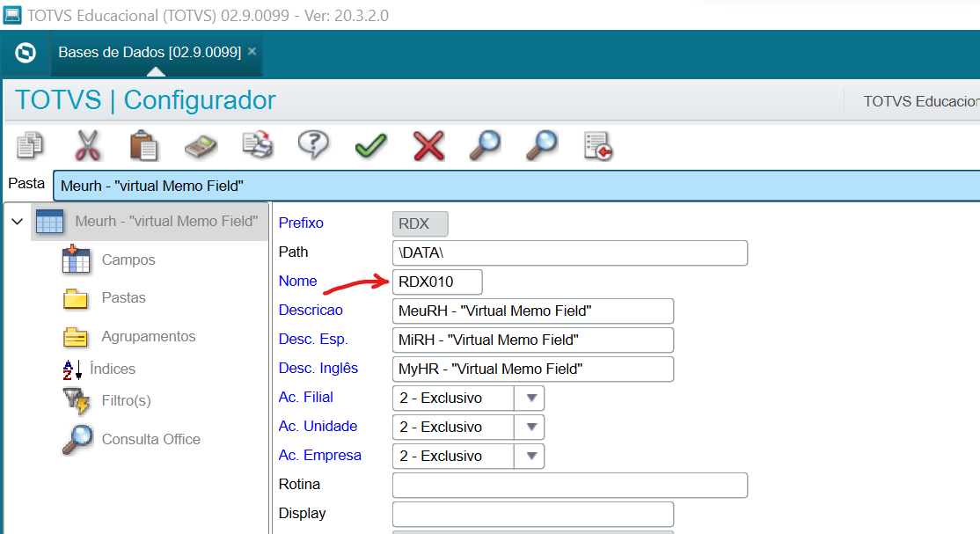This screenshot has height=534, width=980.
Task: Click the Pastas folder icon
Action: click(75, 298)
